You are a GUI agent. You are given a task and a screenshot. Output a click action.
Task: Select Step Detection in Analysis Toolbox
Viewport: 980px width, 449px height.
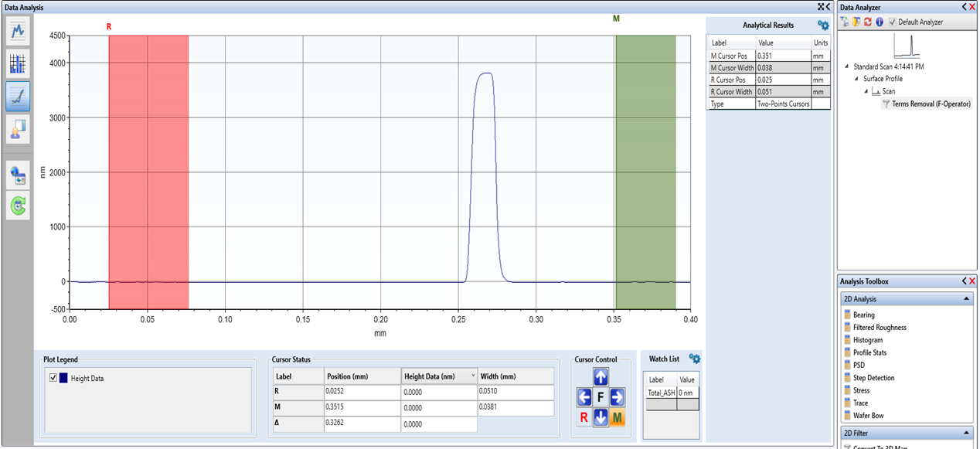pyautogui.click(x=873, y=378)
